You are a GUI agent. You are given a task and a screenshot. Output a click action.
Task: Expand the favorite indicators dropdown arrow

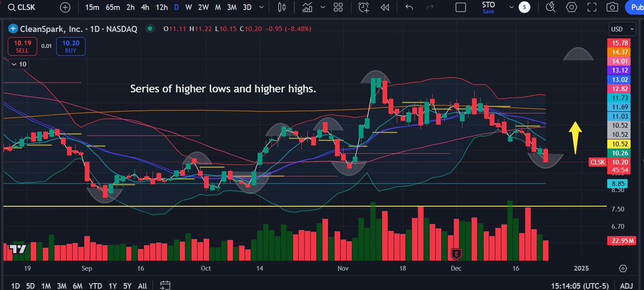pos(323,8)
